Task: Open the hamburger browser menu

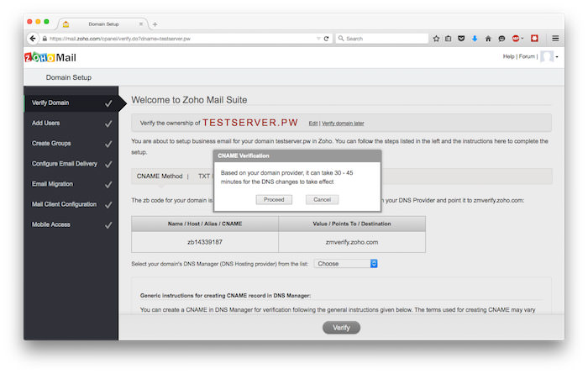Action: pyautogui.click(x=555, y=39)
